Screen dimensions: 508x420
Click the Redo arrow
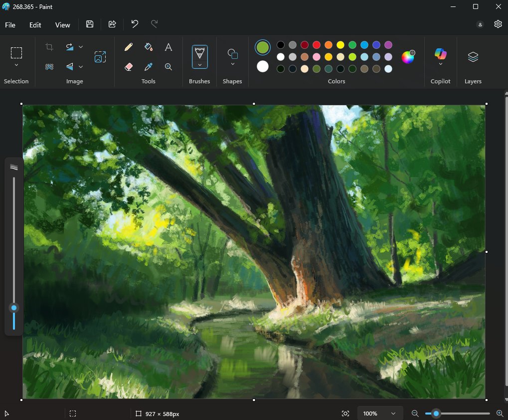155,23
